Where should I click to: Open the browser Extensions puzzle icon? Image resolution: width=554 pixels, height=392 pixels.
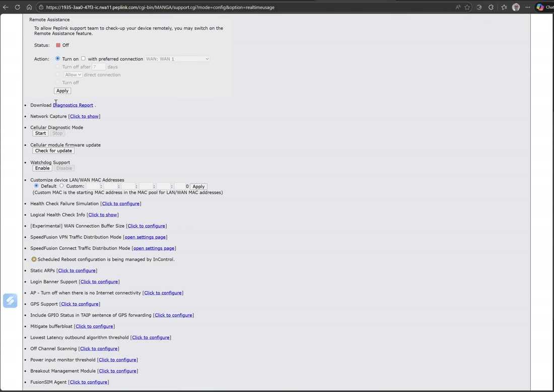491,7
